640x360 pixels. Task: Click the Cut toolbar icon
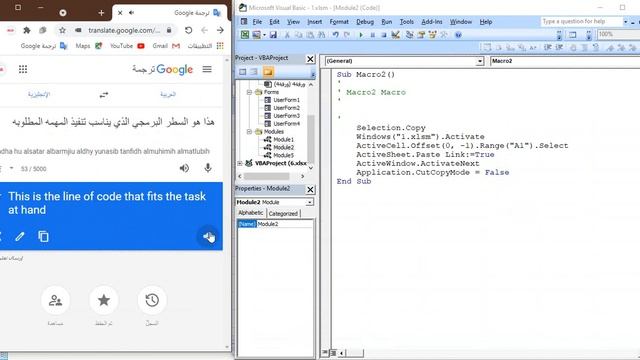(287, 35)
